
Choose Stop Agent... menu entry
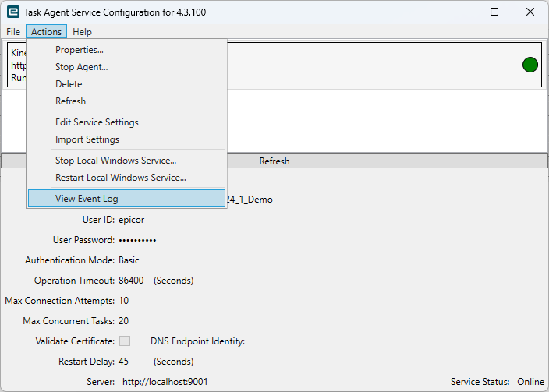(82, 67)
